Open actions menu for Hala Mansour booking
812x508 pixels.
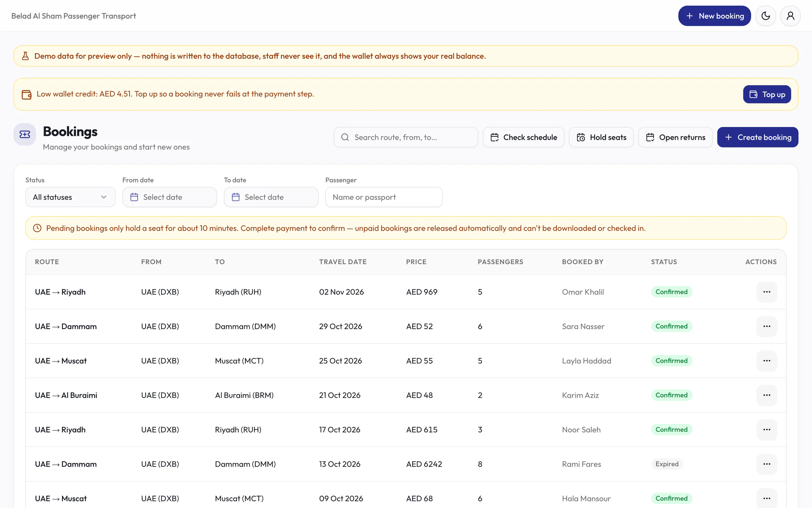click(767, 499)
